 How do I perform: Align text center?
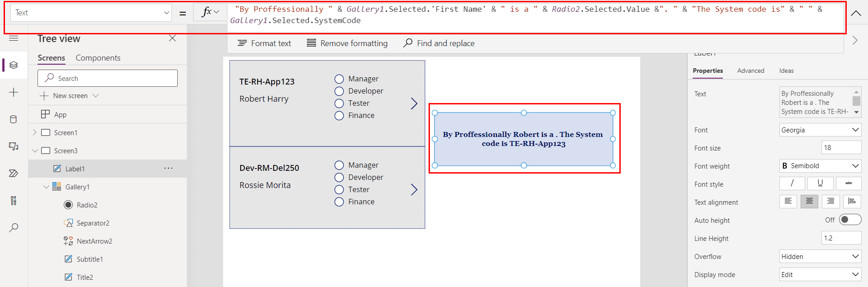809,202
